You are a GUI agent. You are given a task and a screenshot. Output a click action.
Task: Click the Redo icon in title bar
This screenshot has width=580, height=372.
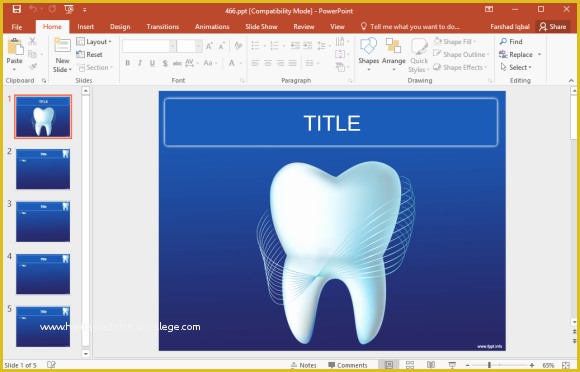click(x=52, y=9)
